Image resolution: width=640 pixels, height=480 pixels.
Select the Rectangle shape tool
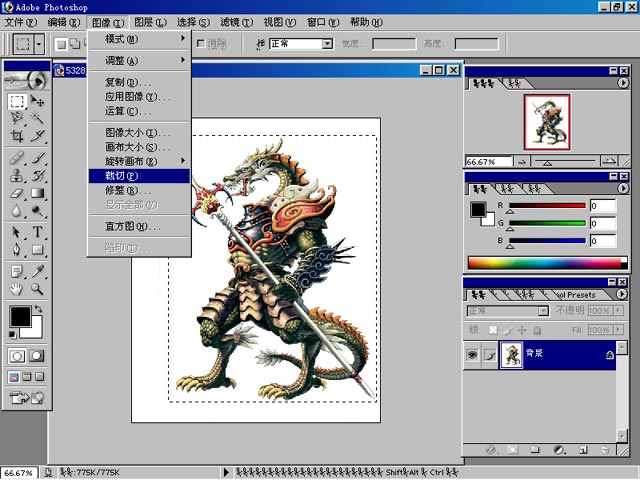[37, 249]
